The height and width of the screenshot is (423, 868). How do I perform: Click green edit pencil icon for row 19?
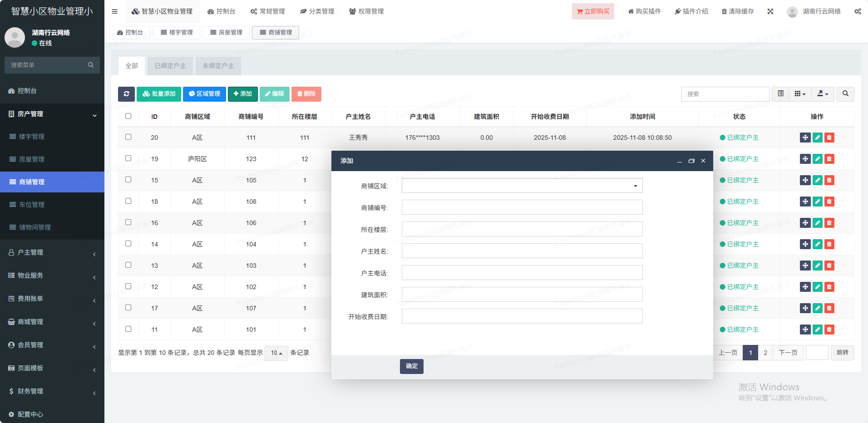(x=817, y=159)
